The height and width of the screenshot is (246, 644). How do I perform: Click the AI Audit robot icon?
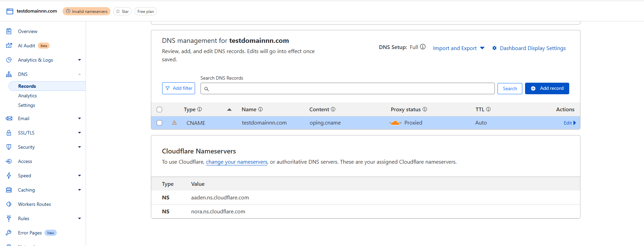[9, 46]
